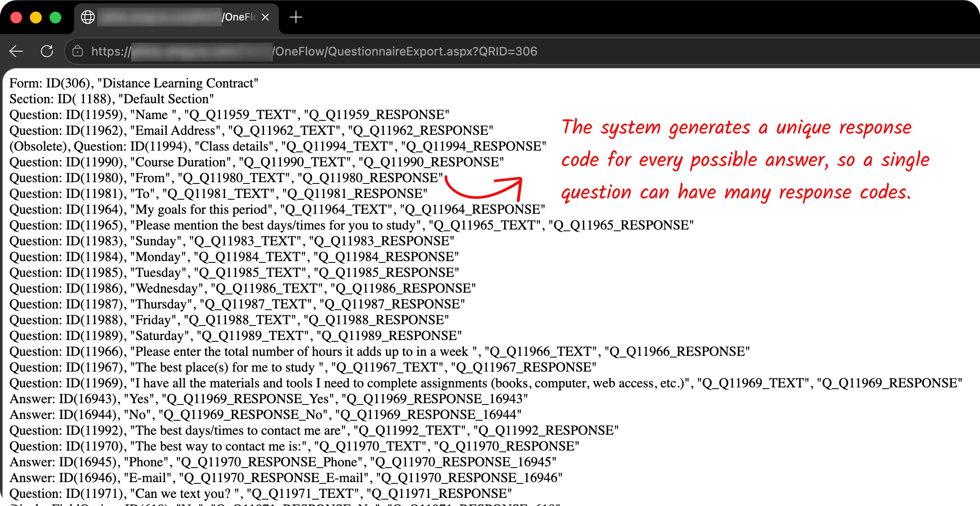The image size is (980, 506).
Task: Select the OneFlow browser tab
Action: point(177,18)
